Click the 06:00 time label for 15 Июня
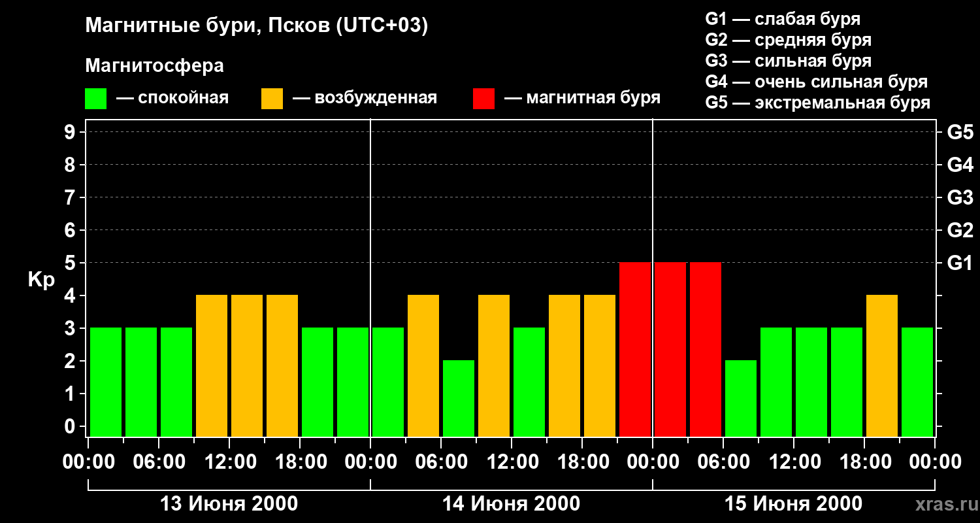The width and height of the screenshot is (980, 523). (x=723, y=462)
